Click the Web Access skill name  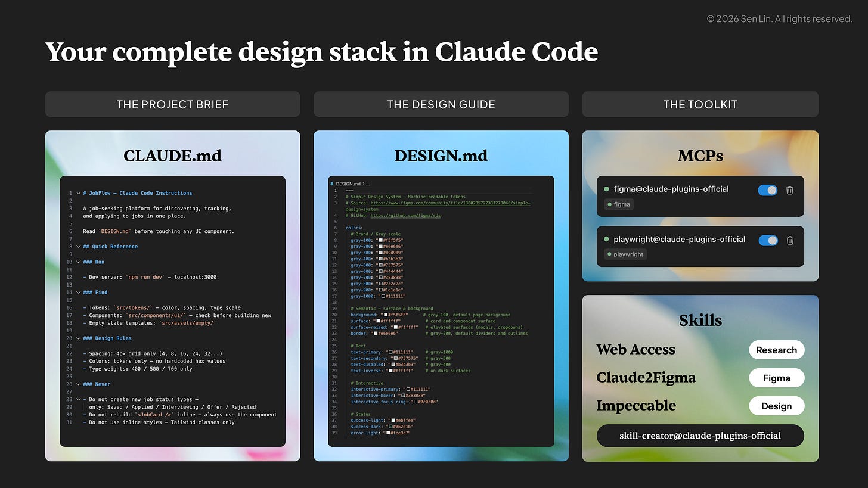(636, 350)
